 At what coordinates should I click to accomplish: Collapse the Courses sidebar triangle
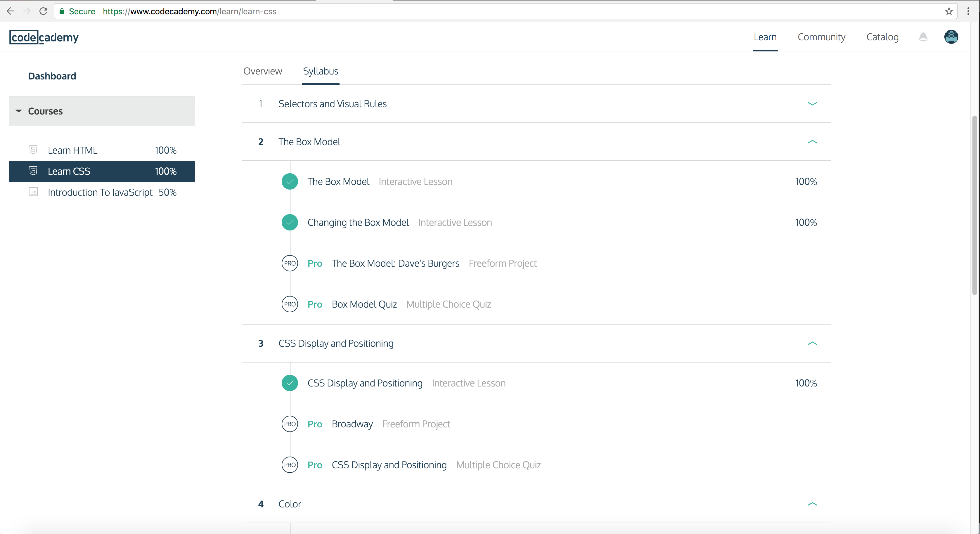19,111
